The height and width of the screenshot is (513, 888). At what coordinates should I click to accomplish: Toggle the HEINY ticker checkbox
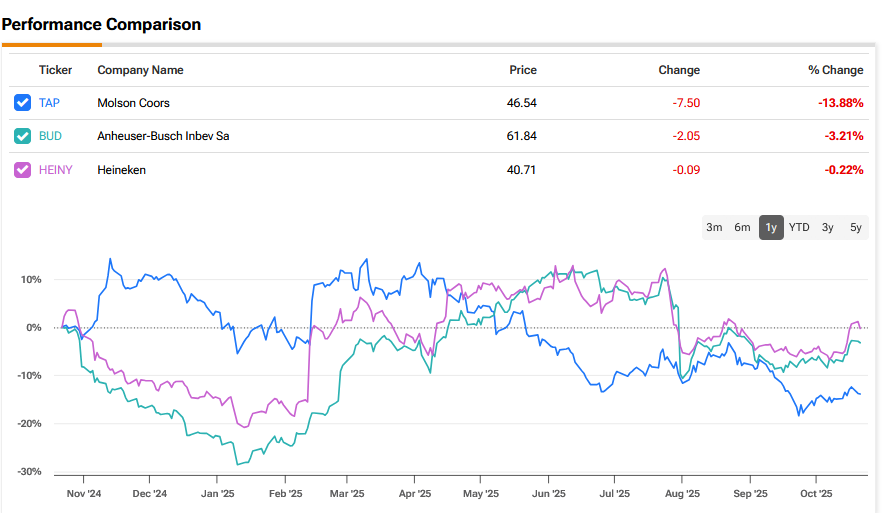[x=22, y=170]
